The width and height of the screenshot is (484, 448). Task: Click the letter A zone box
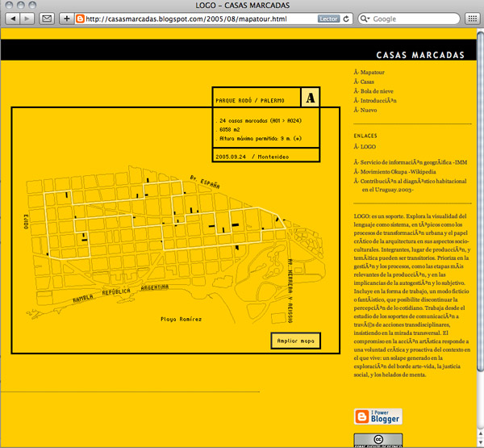pyautogui.click(x=311, y=98)
